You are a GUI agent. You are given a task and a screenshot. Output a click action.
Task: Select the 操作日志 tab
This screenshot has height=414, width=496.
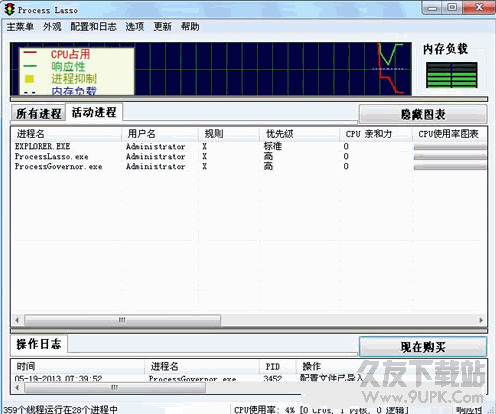[39, 344]
